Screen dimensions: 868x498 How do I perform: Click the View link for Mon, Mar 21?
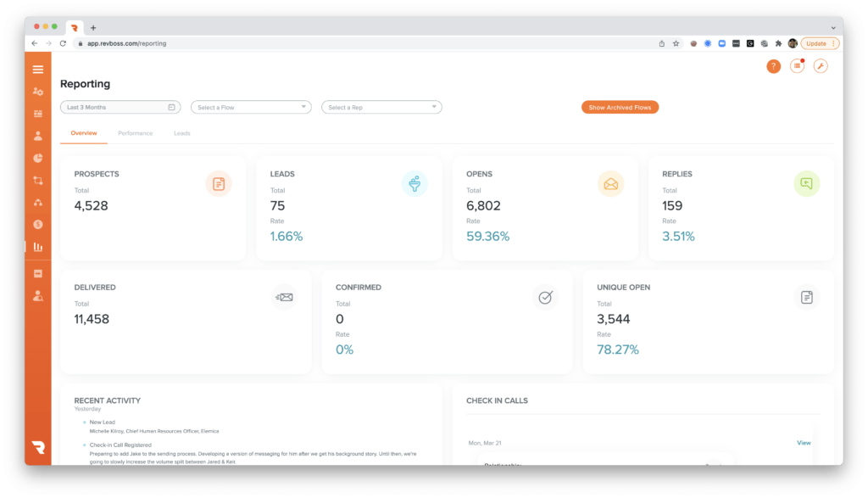point(804,443)
